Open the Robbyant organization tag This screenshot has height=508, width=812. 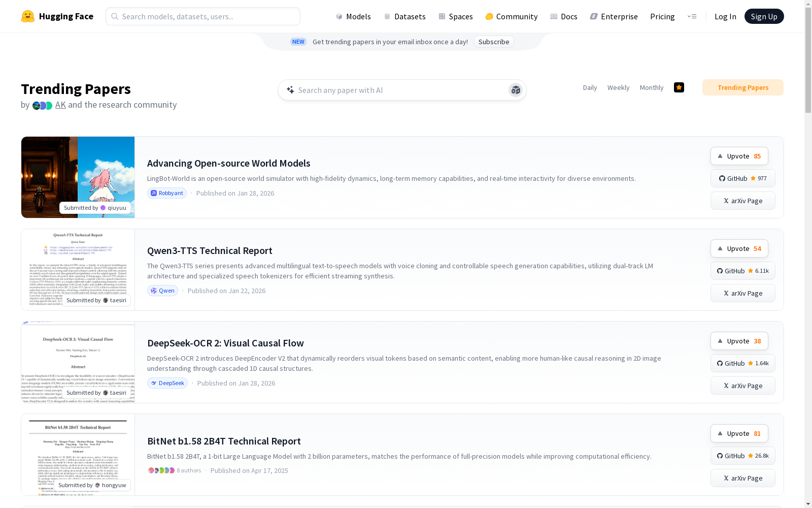[x=167, y=193]
